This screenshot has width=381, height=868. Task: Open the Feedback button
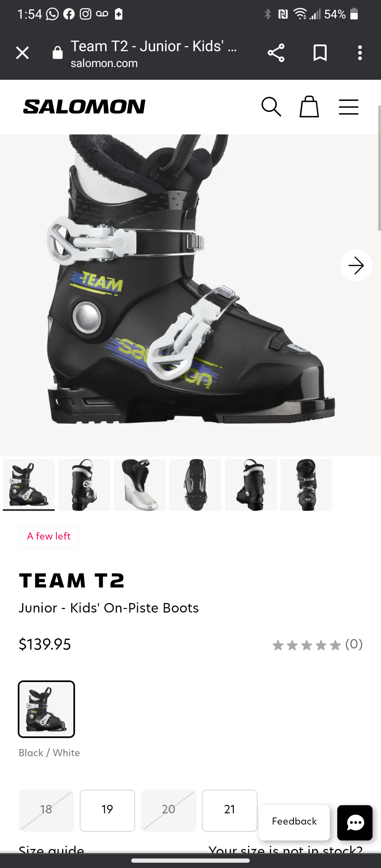point(294,821)
